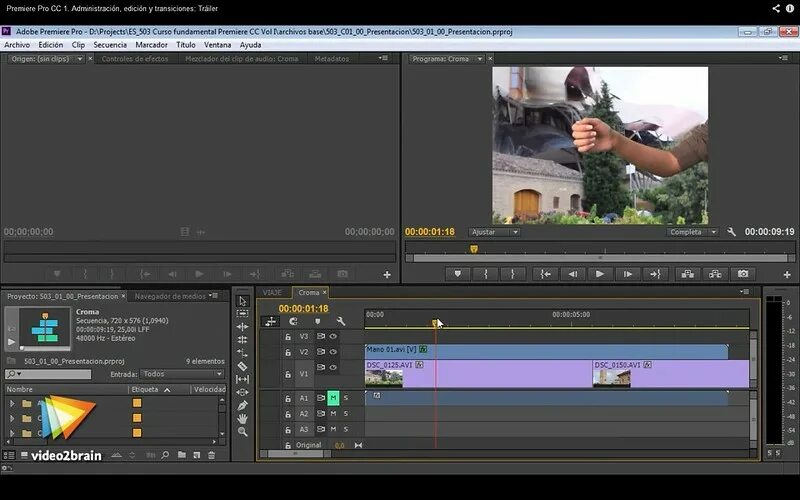Export frame with the camera icon
The image size is (800, 500).
click(x=743, y=274)
